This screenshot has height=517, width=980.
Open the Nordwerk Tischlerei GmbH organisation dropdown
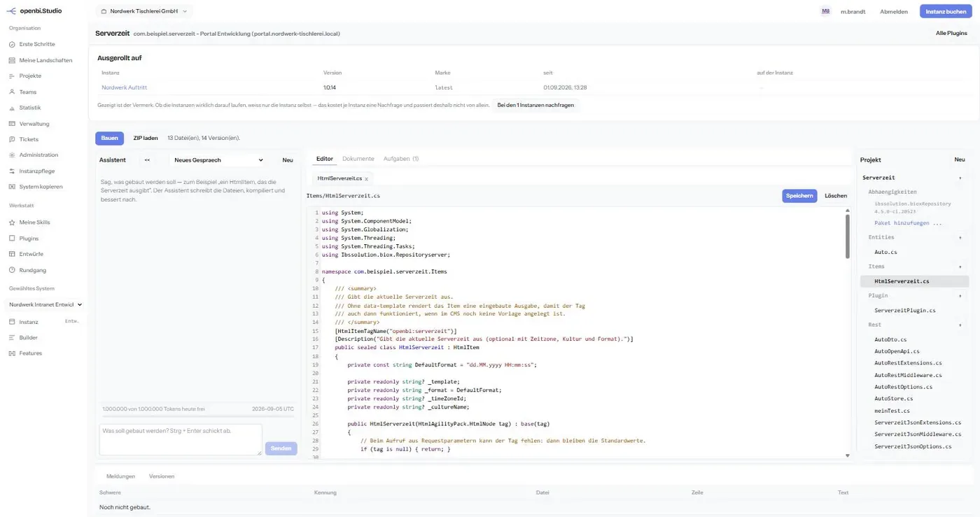click(143, 11)
